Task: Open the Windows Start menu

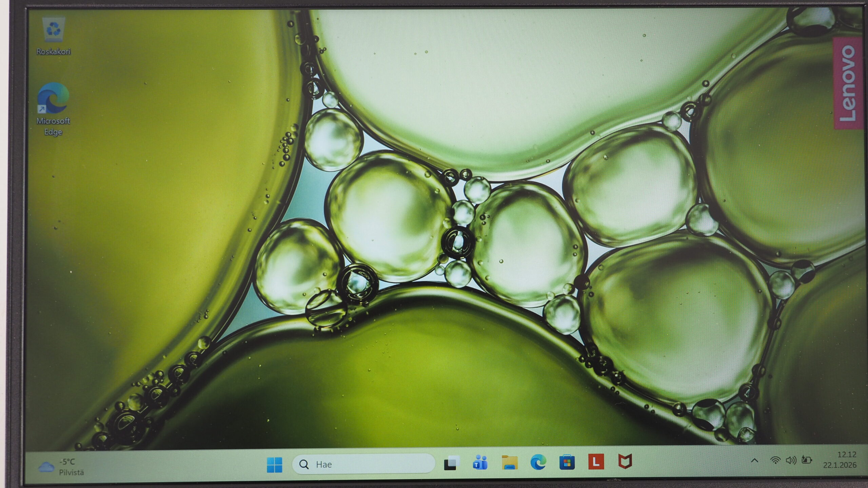Action: (274, 464)
